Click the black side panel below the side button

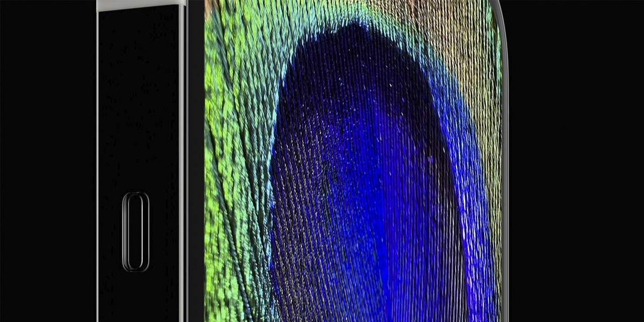point(140,298)
